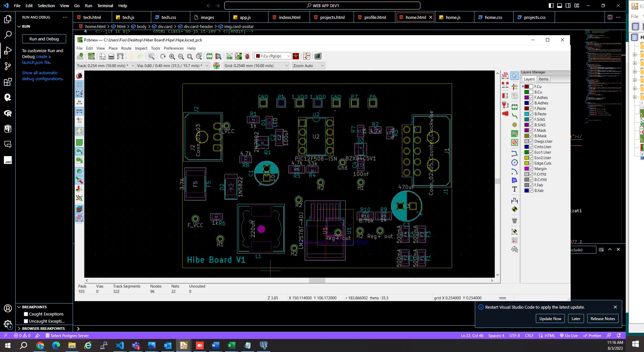Toggle B.Cu layer visibility checkbox

point(531,92)
